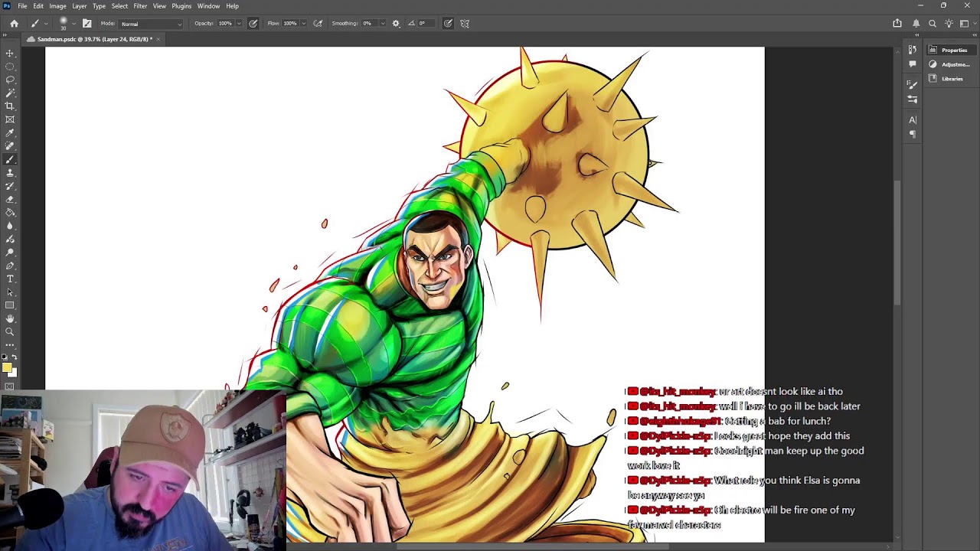The width and height of the screenshot is (980, 551).
Task: Select the Path Selection tool
Action: coord(10,292)
